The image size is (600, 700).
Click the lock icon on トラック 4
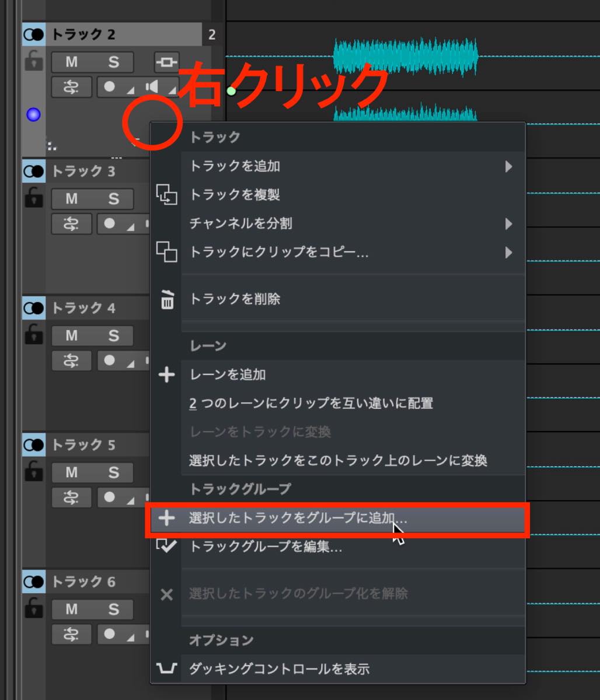[x=34, y=334]
